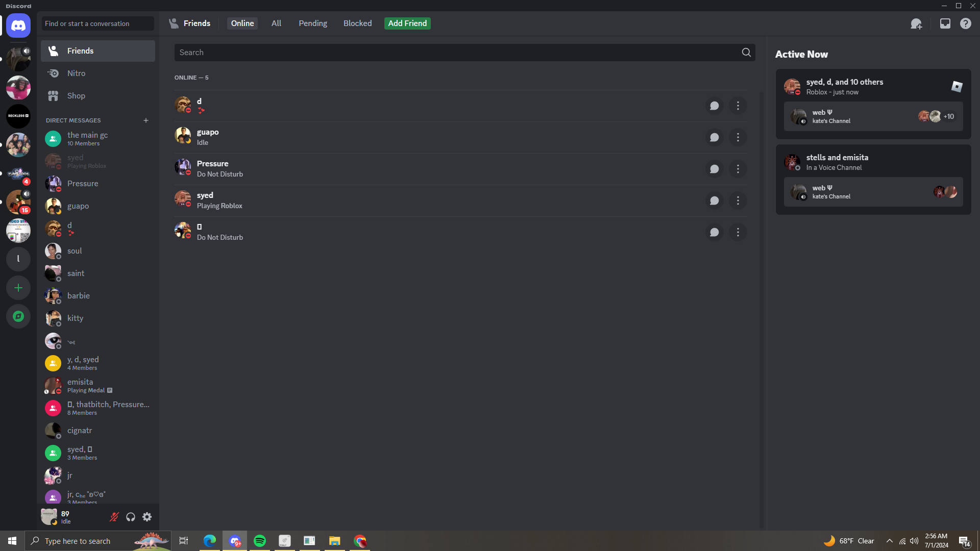This screenshot has width=980, height=551.
Task: Open direct message with soul
Action: [98, 251]
